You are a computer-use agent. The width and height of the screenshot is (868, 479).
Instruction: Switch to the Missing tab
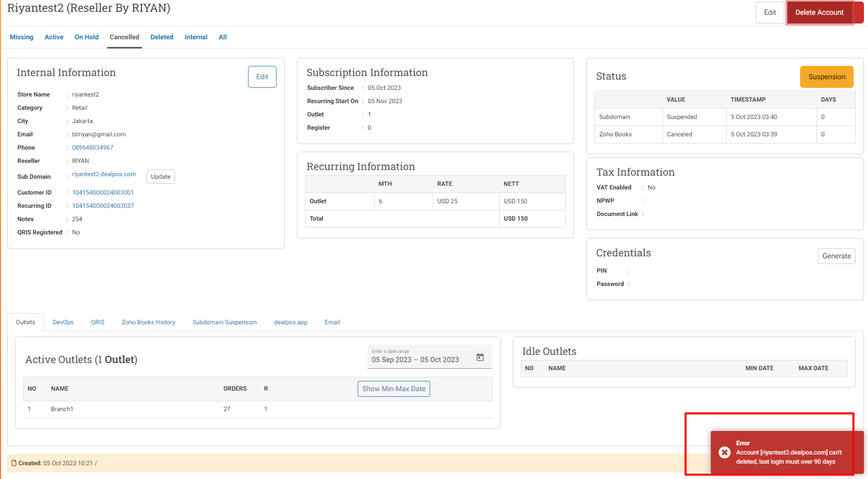[21, 37]
